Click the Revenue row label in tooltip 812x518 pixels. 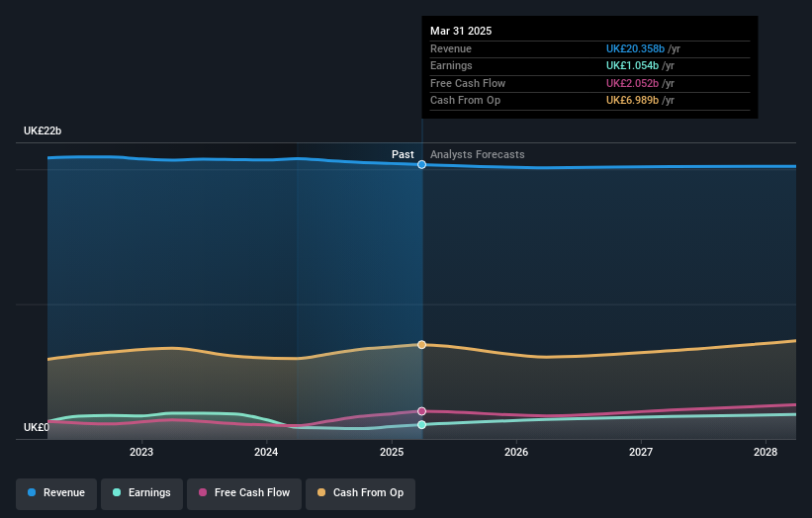[451, 48]
